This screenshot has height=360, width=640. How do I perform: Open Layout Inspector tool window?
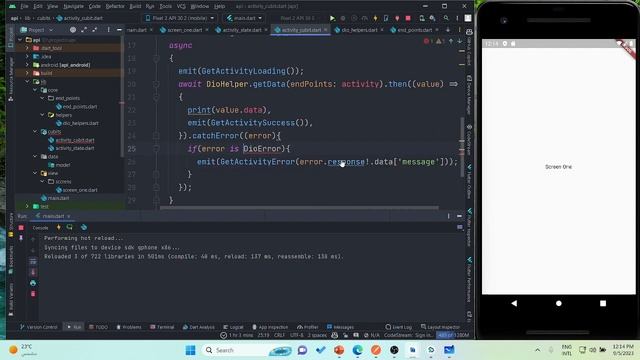coord(440,327)
